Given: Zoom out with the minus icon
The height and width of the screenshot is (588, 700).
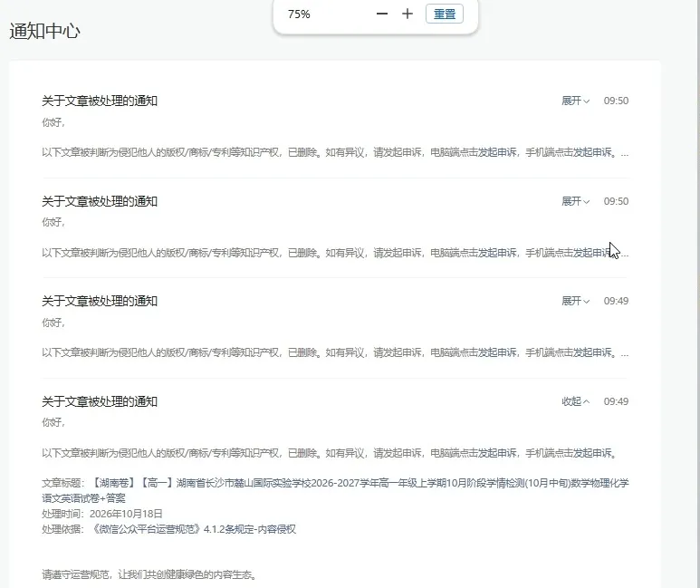Looking at the screenshot, I should pos(382,14).
